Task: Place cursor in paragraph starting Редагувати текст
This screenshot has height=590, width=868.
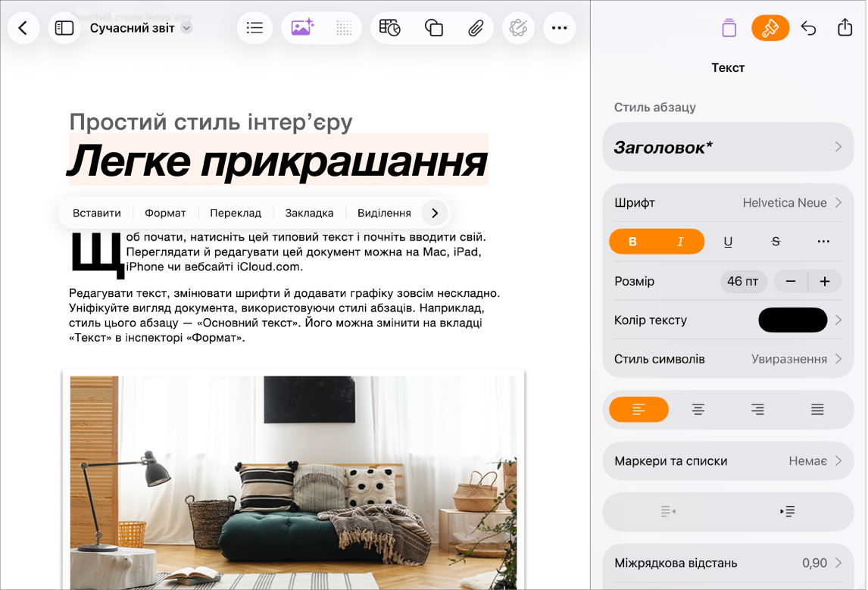Action: pos(284,316)
